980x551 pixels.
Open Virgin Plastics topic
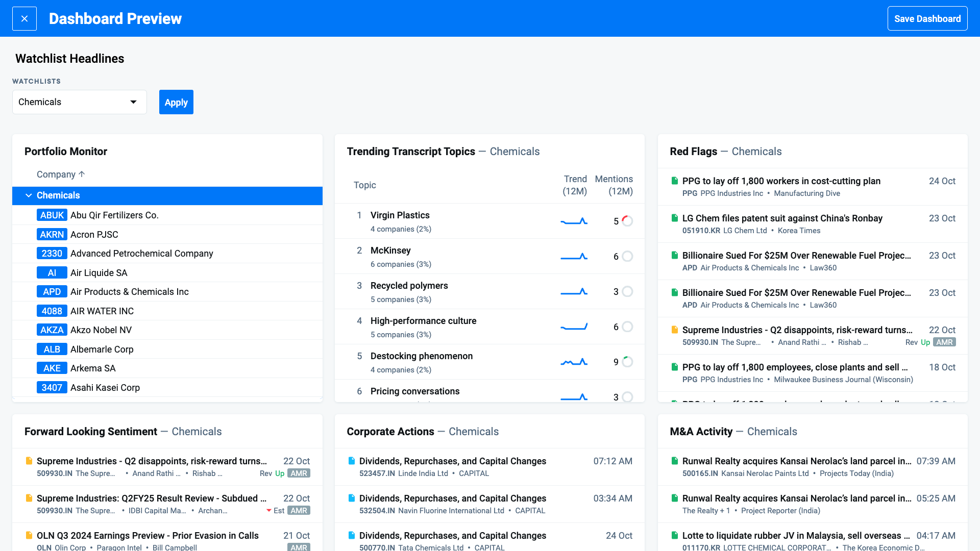click(400, 215)
